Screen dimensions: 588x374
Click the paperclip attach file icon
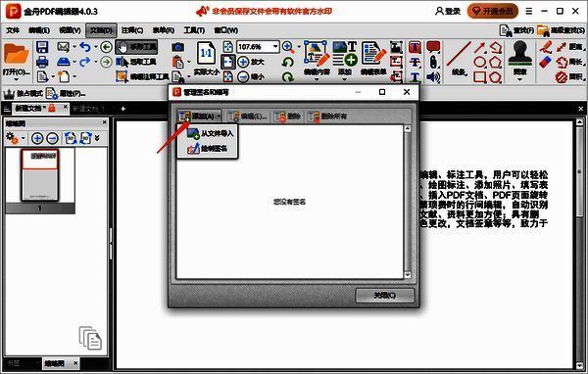(x=433, y=62)
